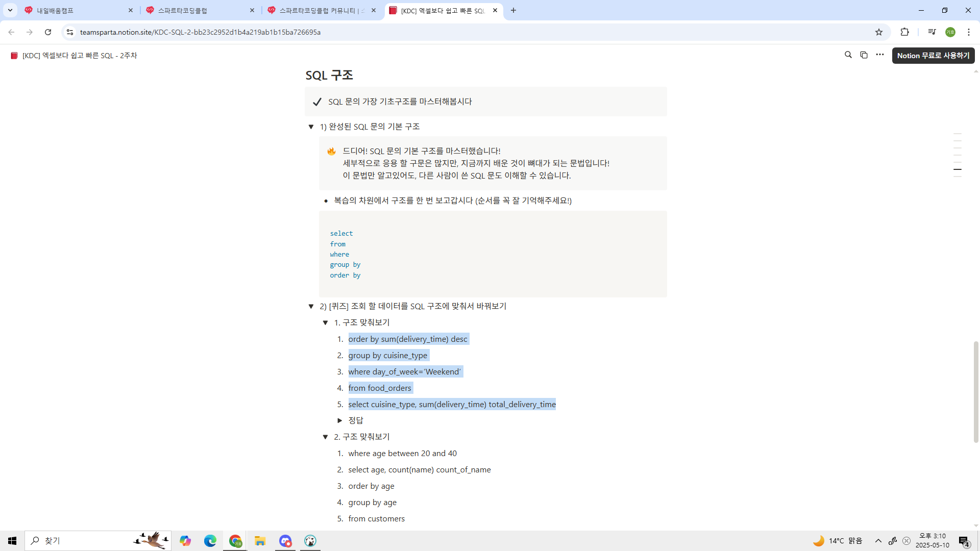Duplicate the Notion page icon
Image resolution: width=980 pixels, height=551 pixels.
click(x=864, y=55)
